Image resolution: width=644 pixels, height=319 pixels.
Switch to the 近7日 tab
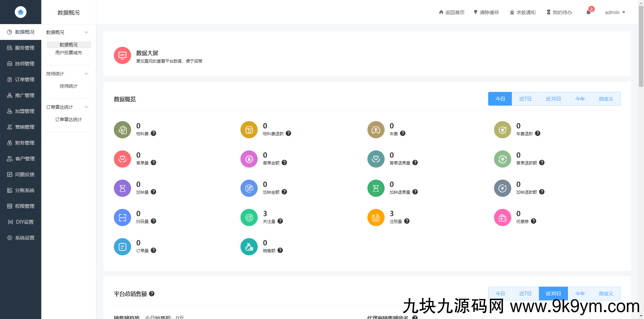point(525,99)
